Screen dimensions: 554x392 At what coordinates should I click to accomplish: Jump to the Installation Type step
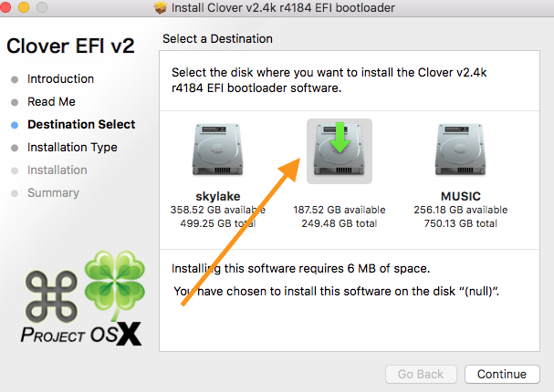point(72,148)
